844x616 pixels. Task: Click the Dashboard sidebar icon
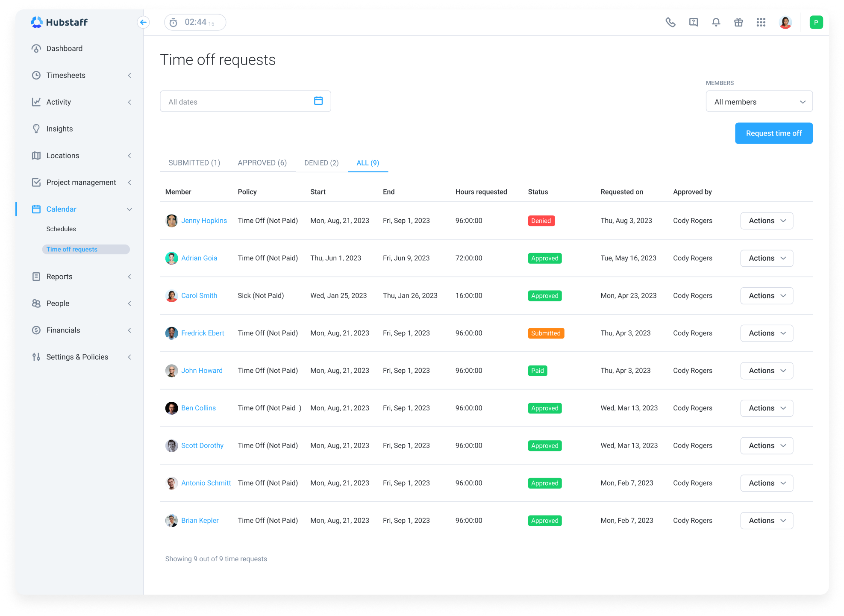[36, 48]
